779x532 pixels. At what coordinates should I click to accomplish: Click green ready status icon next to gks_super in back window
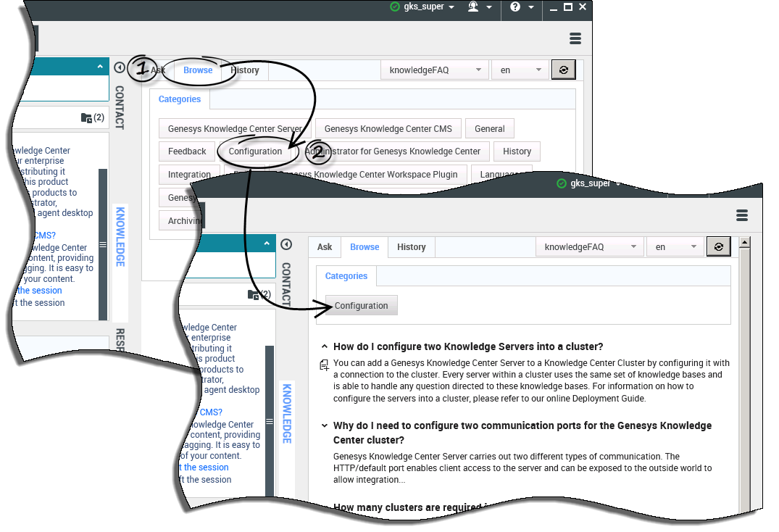tap(395, 7)
